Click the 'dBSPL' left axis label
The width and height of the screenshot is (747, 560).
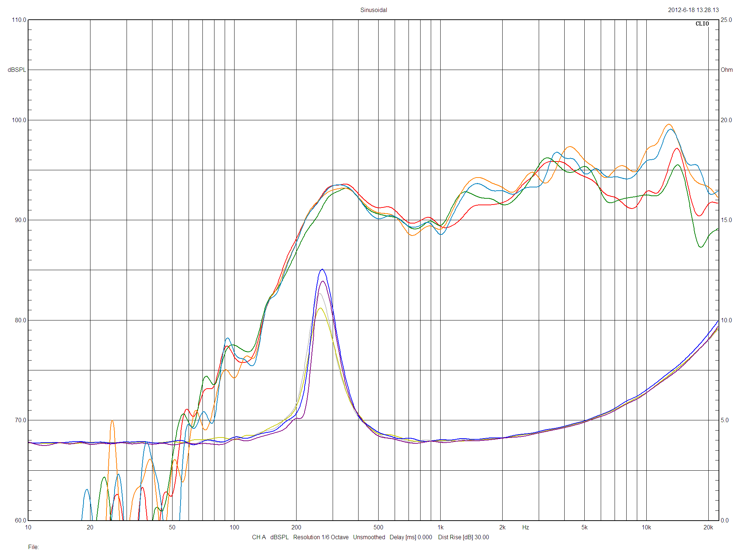(x=17, y=70)
